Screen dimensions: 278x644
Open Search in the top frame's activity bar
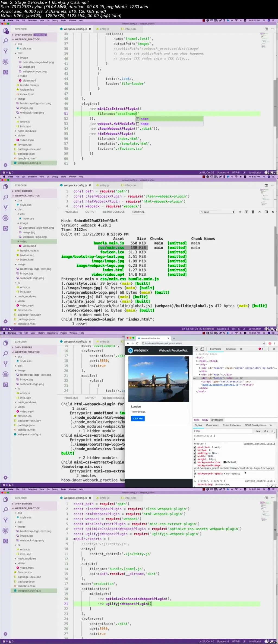[5, 41]
